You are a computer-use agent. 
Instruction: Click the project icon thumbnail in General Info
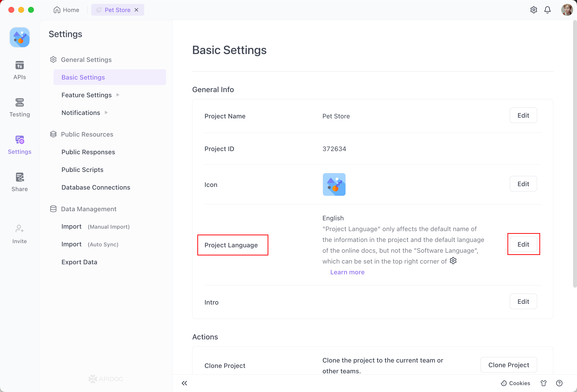click(x=334, y=184)
